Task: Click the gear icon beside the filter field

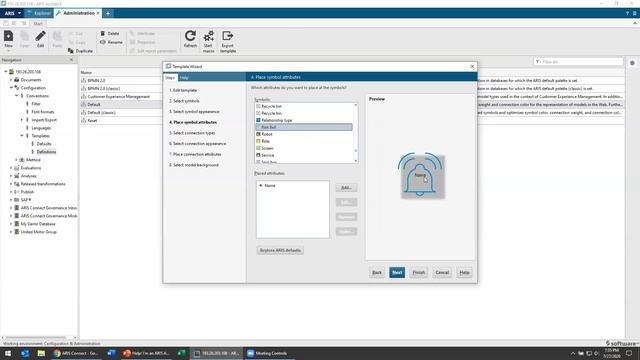Action: point(632,63)
